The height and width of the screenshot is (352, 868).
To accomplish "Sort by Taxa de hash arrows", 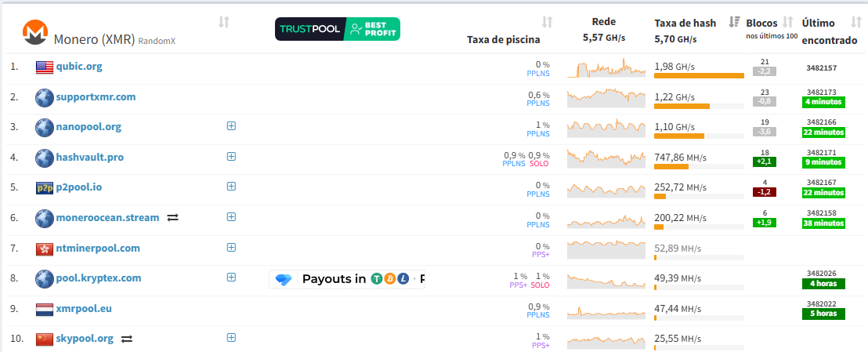I will (x=734, y=22).
